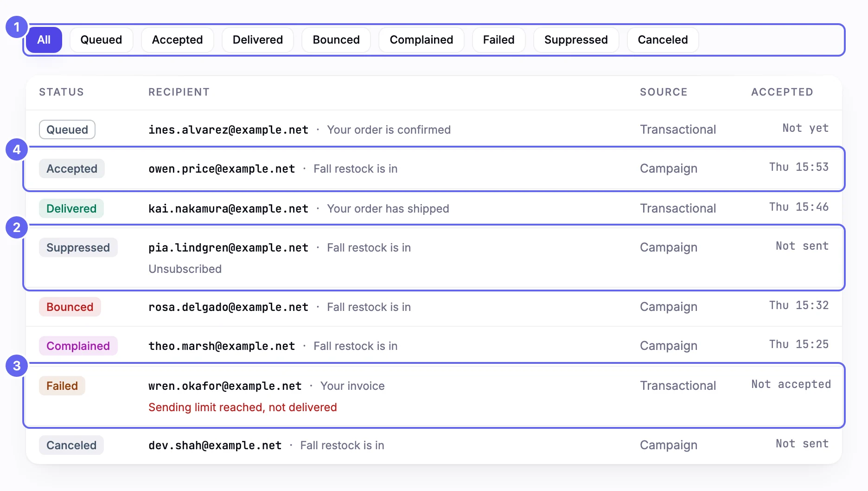Viewport: 868px width, 491px height.
Task: Click the 'Not yet' accepted value
Action: click(805, 128)
